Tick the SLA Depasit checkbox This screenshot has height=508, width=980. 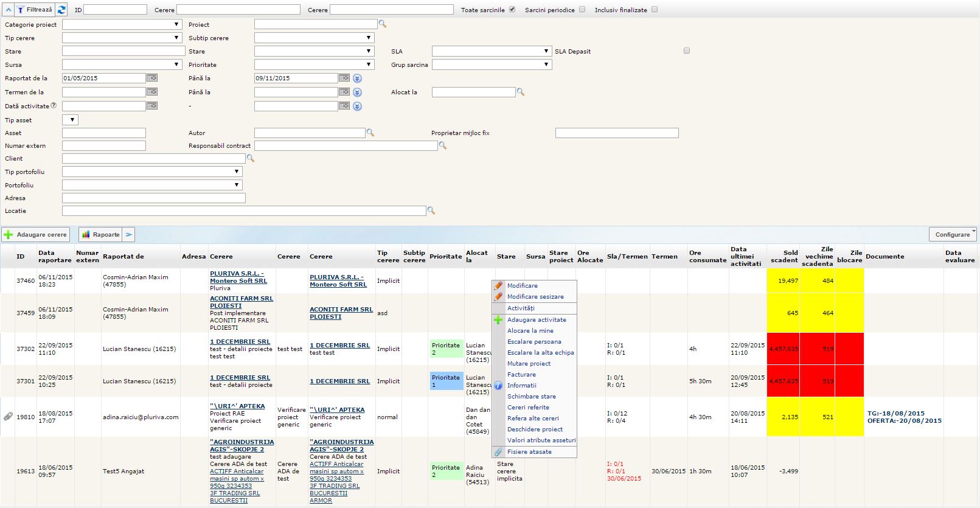[687, 51]
